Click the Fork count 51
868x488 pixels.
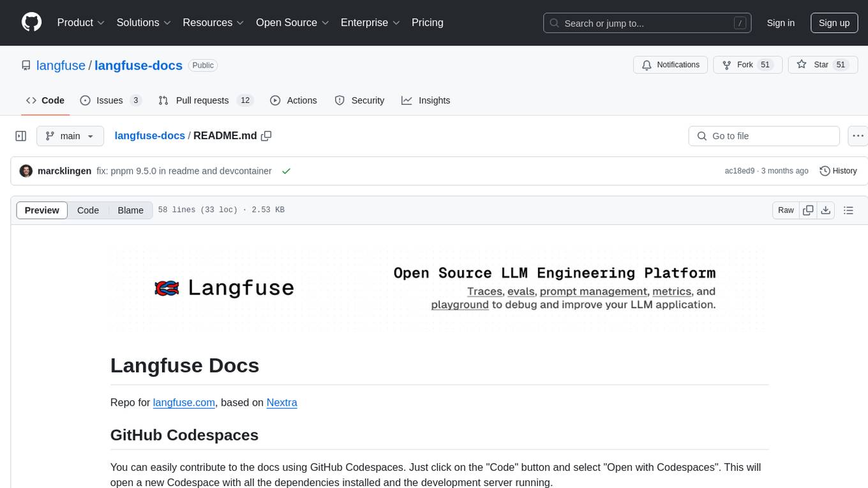coord(766,65)
